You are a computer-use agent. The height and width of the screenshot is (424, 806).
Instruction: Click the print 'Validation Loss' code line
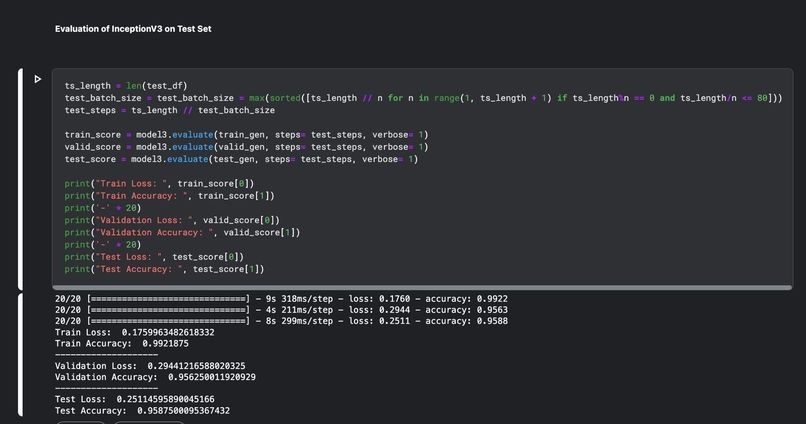(x=172, y=220)
